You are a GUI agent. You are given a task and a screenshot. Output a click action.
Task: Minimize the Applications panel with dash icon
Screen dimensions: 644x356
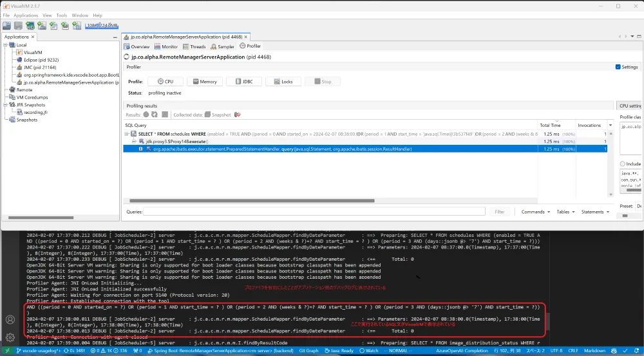(x=115, y=37)
